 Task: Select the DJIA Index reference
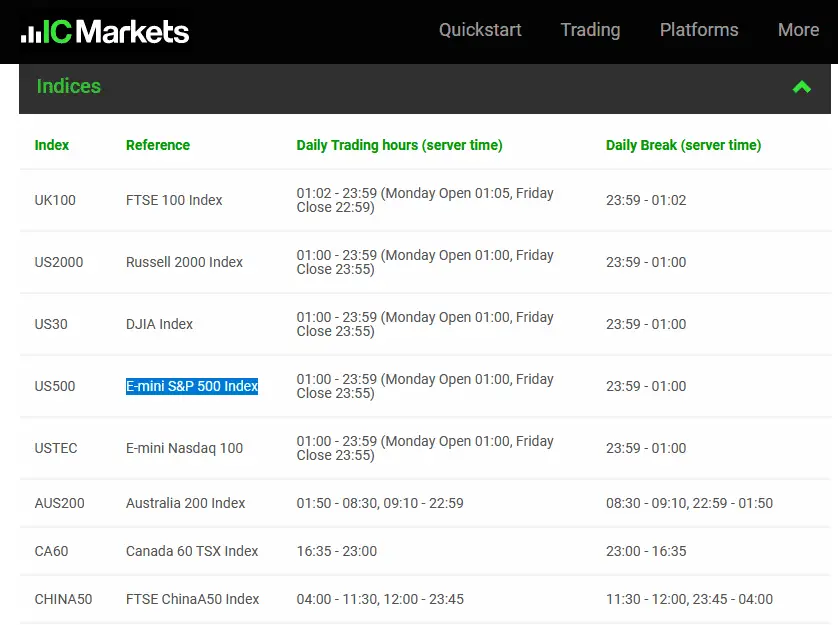[159, 324]
